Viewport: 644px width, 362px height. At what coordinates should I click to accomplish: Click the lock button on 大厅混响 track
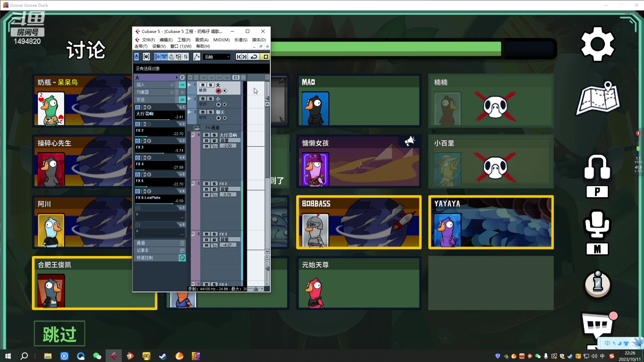[x=214, y=146]
